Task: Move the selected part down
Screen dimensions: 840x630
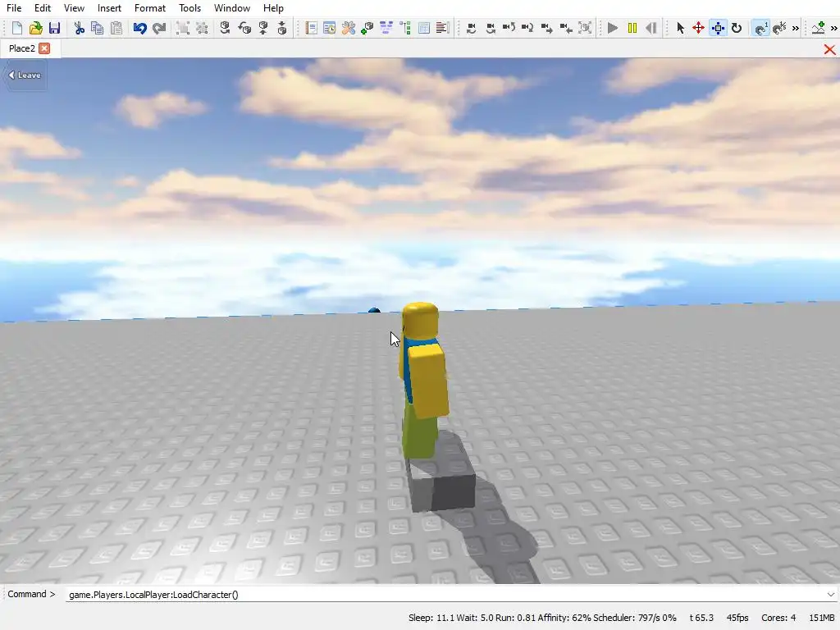Action: click(282, 28)
